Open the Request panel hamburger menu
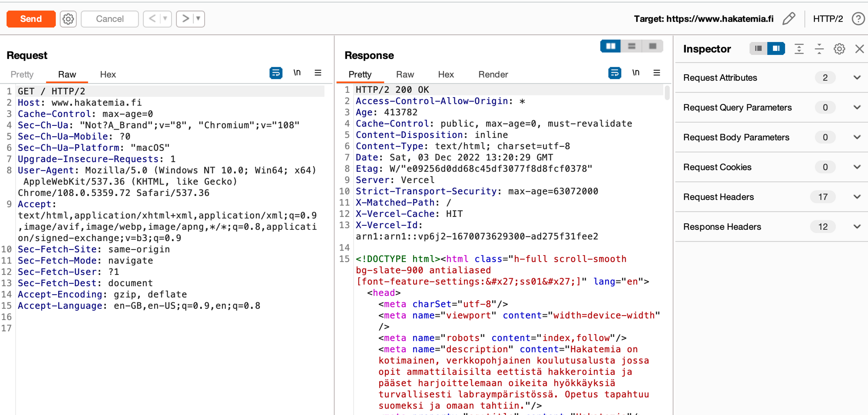This screenshot has width=868, height=415. tap(318, 73)
